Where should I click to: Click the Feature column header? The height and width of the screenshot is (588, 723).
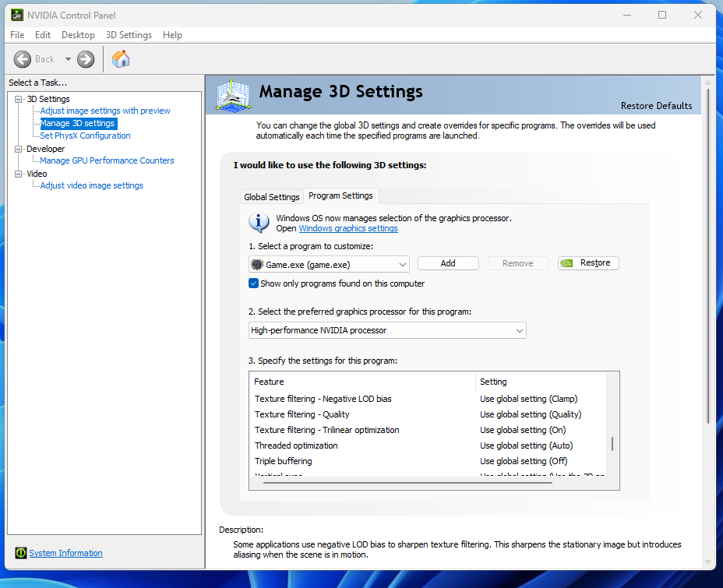tap(362, 382)
